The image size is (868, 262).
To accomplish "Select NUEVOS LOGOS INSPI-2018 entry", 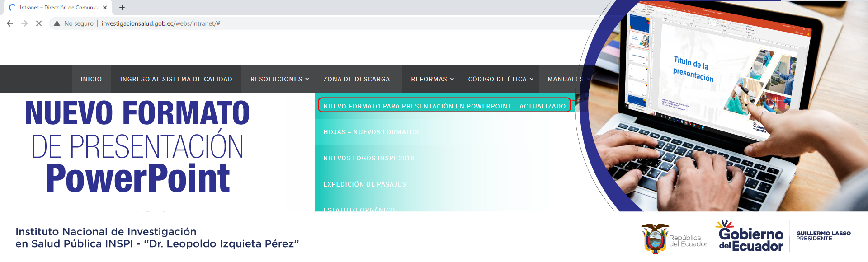I will 369,158.
